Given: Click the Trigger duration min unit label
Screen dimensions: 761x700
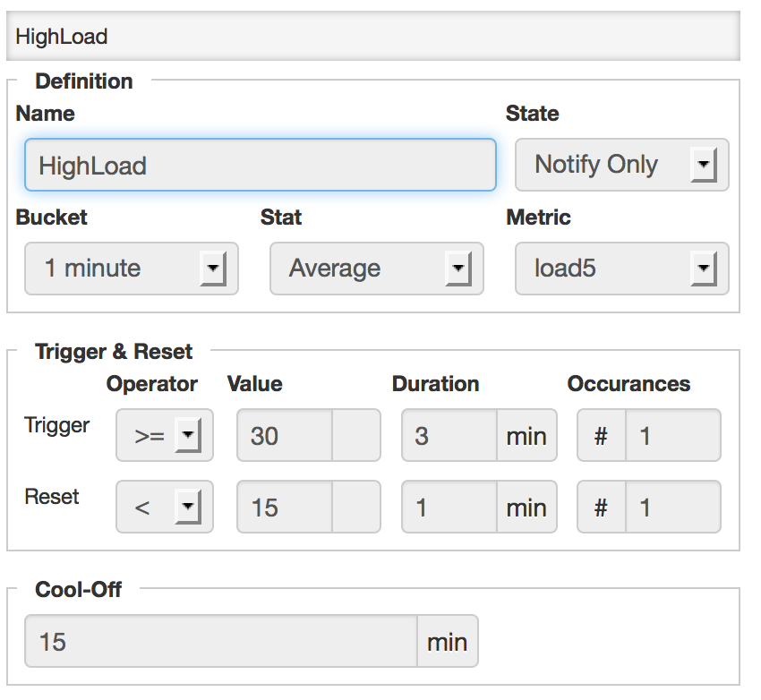Looking at the screenshot, I should click(526, 436).
